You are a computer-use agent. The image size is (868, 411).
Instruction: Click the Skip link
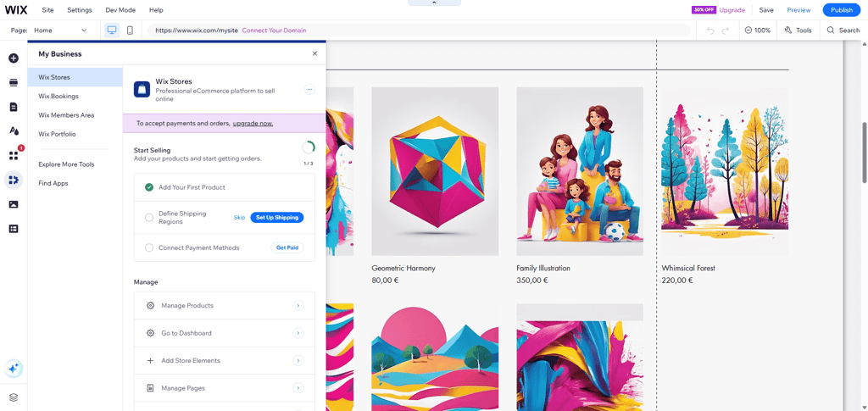tap(239, 218)
